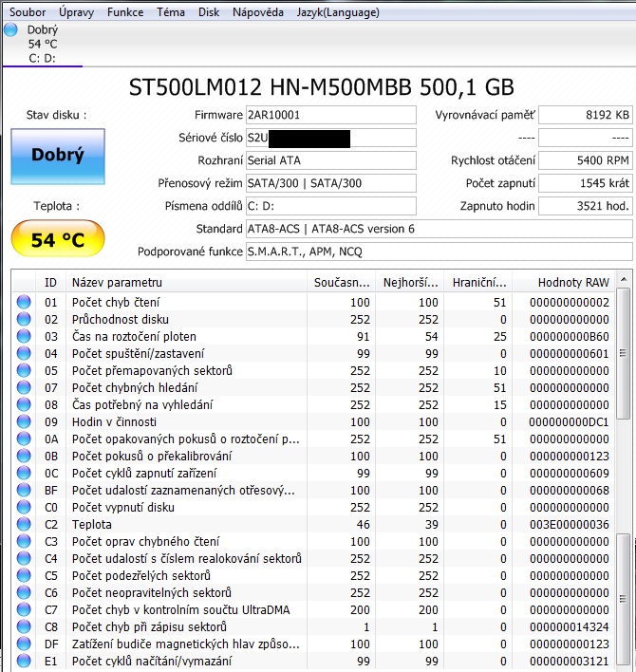Click the Firmware field 2AR10001
The width and height of the screenshot is (636, 672).
pyautogui.click(x=331, y=115)
